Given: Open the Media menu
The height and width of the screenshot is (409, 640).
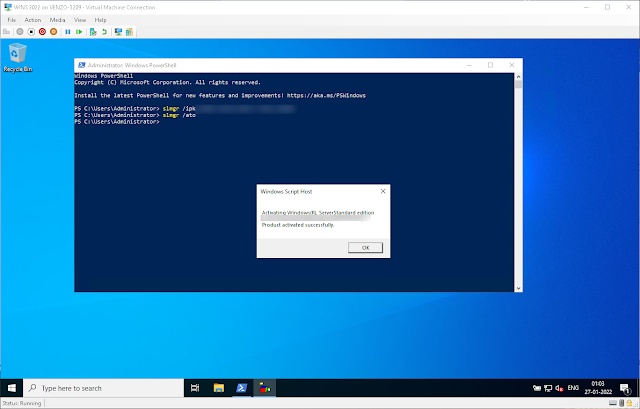Looking at the screenshot, I should tap(57, 20).
